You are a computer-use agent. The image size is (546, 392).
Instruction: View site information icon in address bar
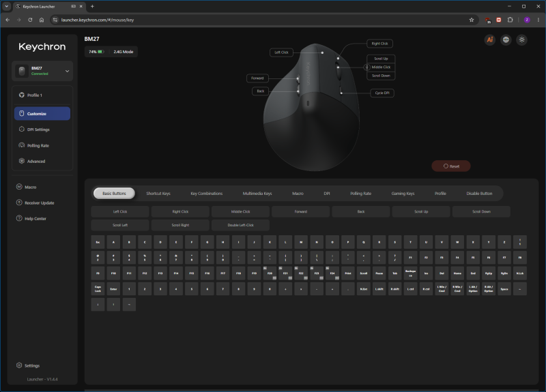click(x=55, y=20)
